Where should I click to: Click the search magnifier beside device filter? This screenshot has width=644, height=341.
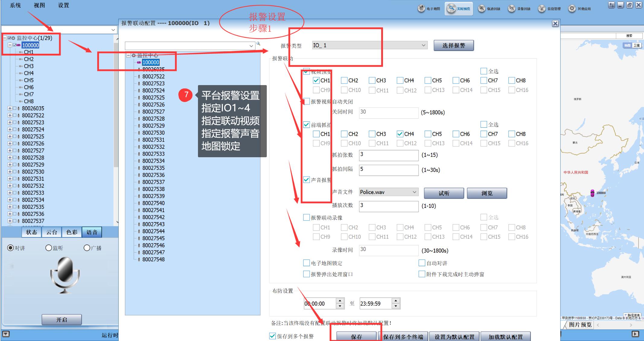coord(258,44)
